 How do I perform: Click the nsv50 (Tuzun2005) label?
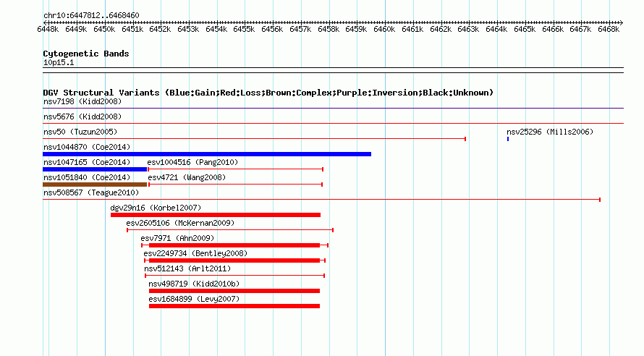[x=80, y=132]
